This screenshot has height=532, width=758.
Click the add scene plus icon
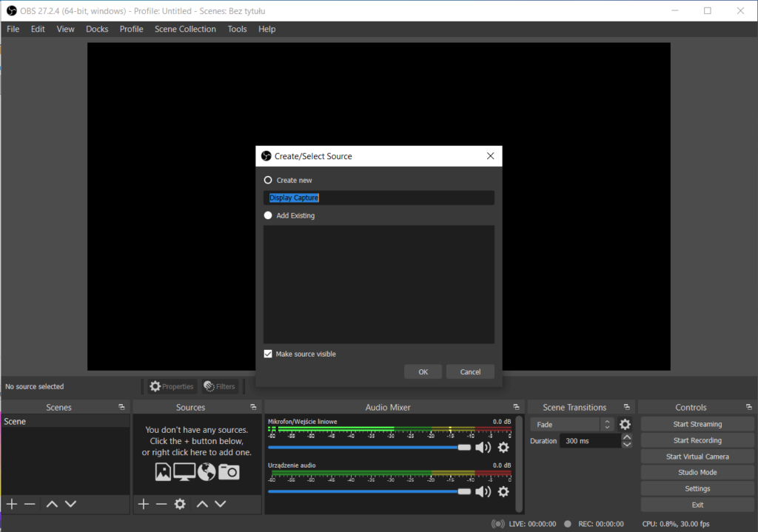tap(12, 504)
